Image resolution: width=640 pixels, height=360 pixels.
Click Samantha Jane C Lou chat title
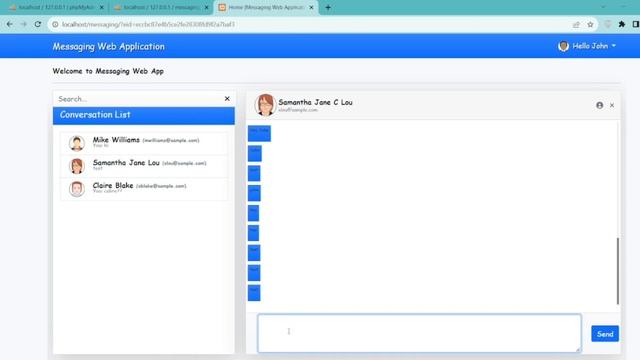tap(315, 102)
